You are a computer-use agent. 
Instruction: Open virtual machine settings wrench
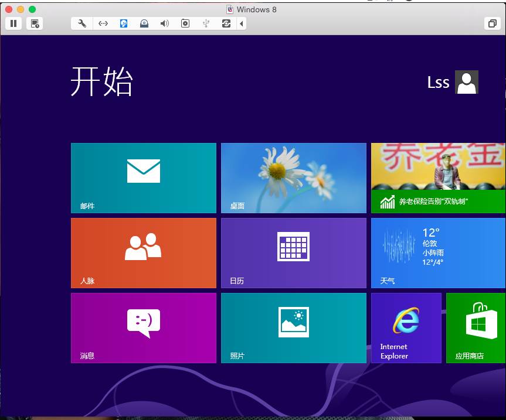click(x=82, y=23)
